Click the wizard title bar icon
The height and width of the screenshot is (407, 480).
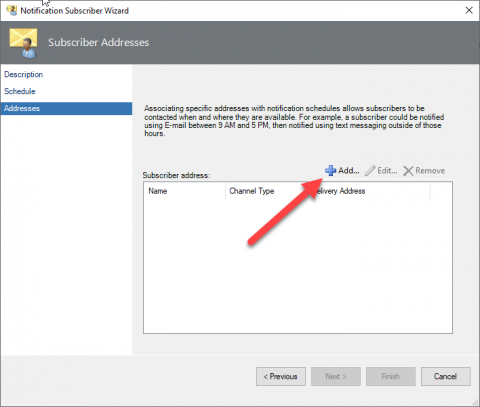[12, 10]
